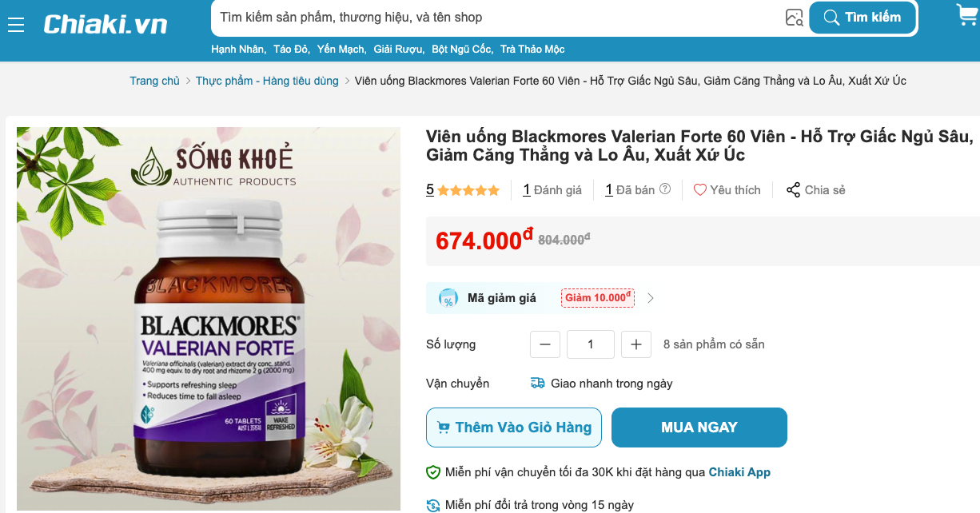Click the question mark next to Đã bán
The width and height of the screenshot is (980, 513).
click(x=665, y=189)
